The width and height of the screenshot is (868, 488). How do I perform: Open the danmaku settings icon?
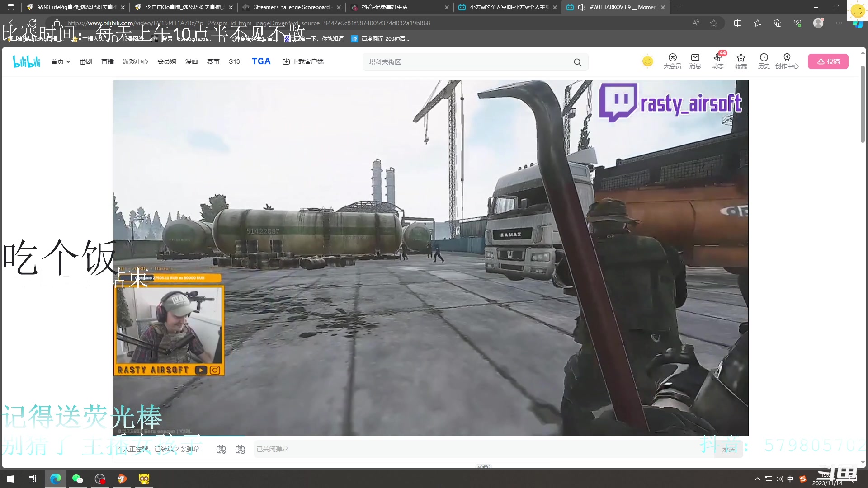(241, 449)
